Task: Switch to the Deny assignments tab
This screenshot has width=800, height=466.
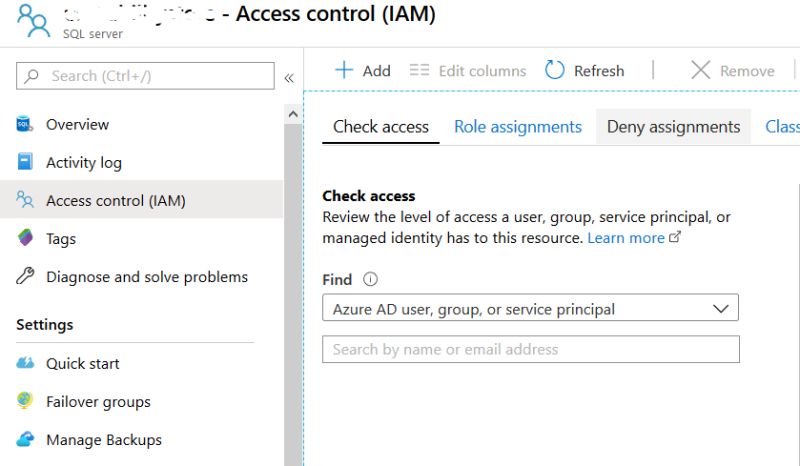Action: click(x=673, y=127)
